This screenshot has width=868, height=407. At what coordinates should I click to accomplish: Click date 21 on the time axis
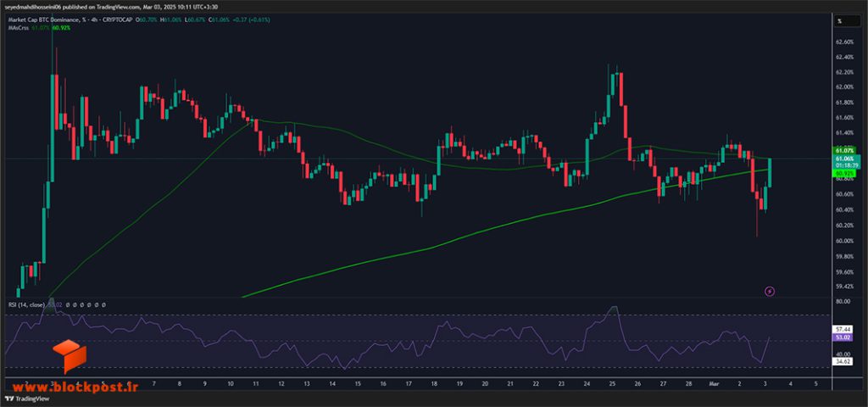[510, 383]
